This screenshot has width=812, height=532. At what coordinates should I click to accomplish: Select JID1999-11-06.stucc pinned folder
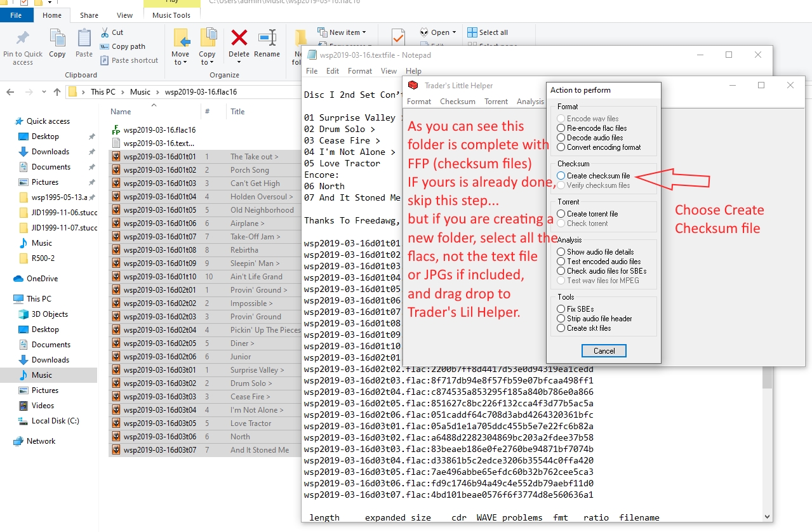(58, 213)
